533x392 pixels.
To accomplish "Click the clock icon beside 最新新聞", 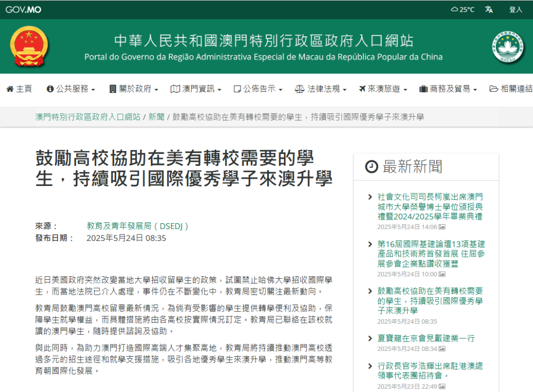I will (x=372, y=167).
